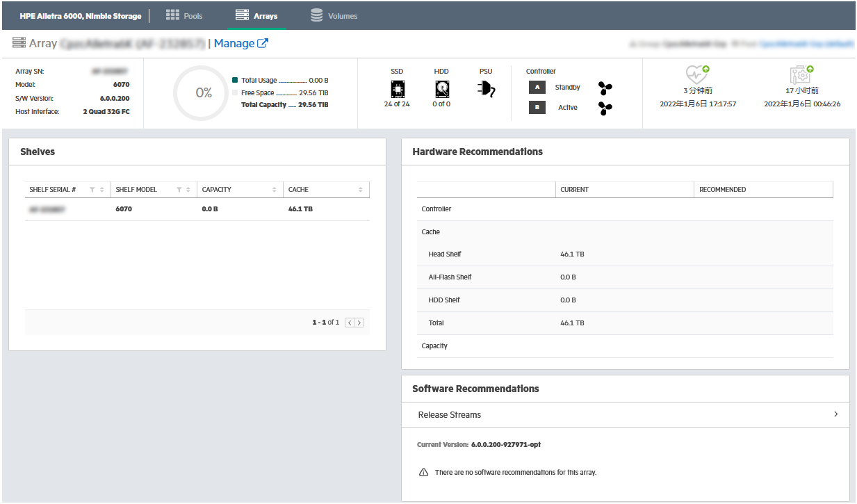Click the Head Shelf row
Image resolution: width=857 pixels, height=504 pixels.
point(625,254)
